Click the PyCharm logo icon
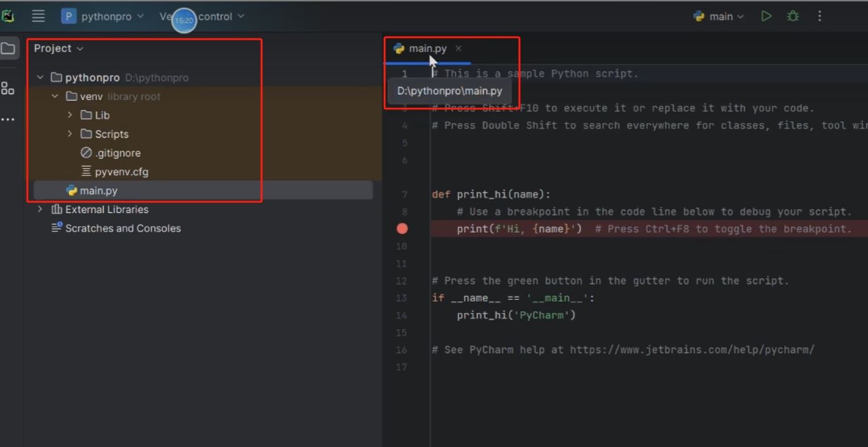Screen dimensions: 868x447 point(7,17)
